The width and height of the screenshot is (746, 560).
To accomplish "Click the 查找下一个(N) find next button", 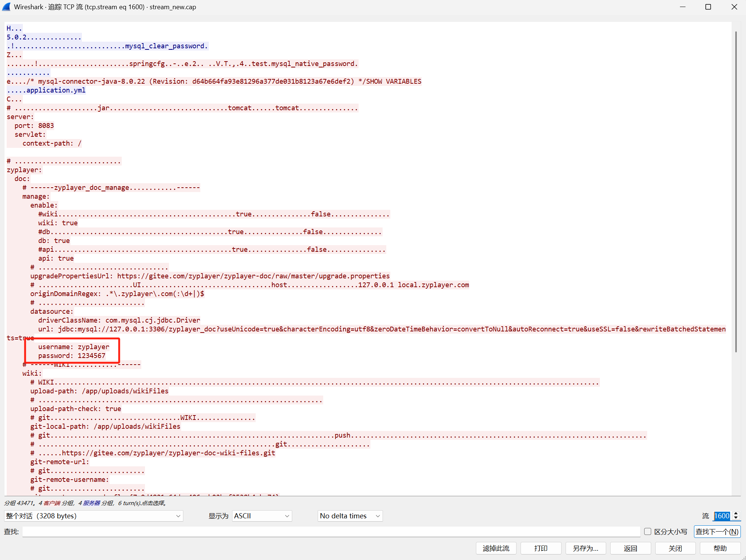I will click(x=717, y=532).
